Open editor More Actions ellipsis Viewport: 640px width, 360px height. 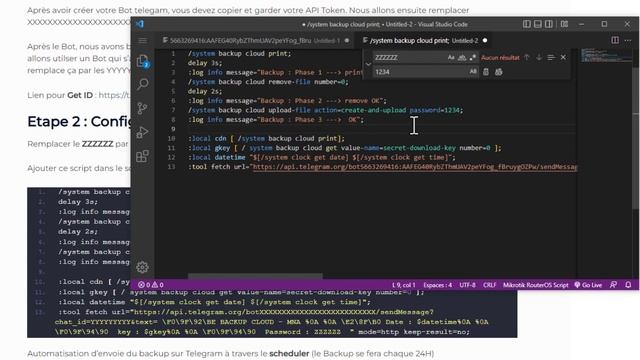pos(628,40)
